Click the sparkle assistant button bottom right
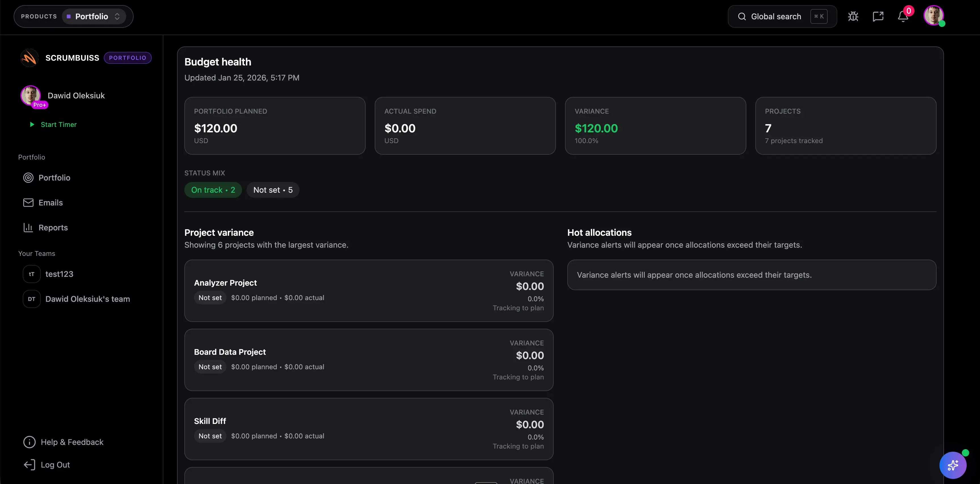 click(x=953, y=465)
